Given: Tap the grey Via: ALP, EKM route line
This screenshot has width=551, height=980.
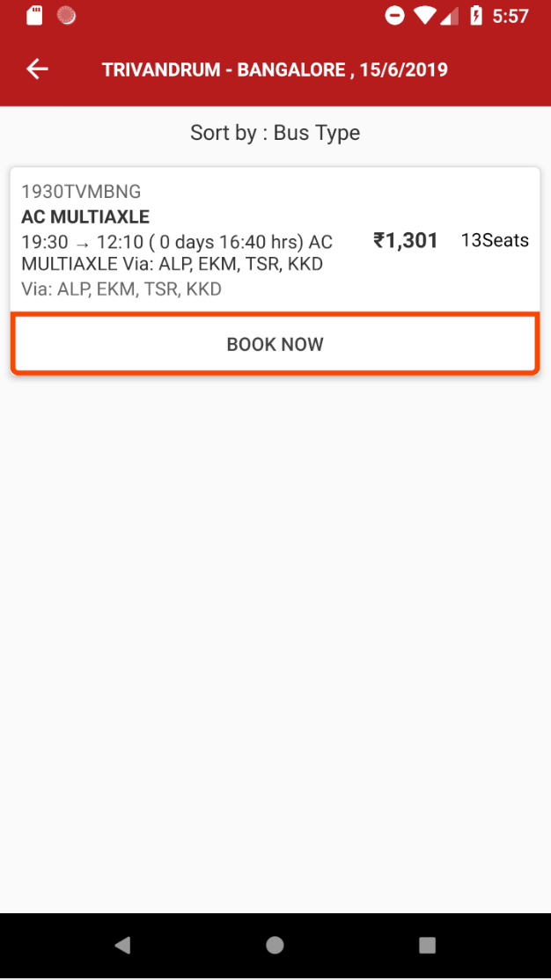Looking at the screenshot, I should [x=121, y=289].
